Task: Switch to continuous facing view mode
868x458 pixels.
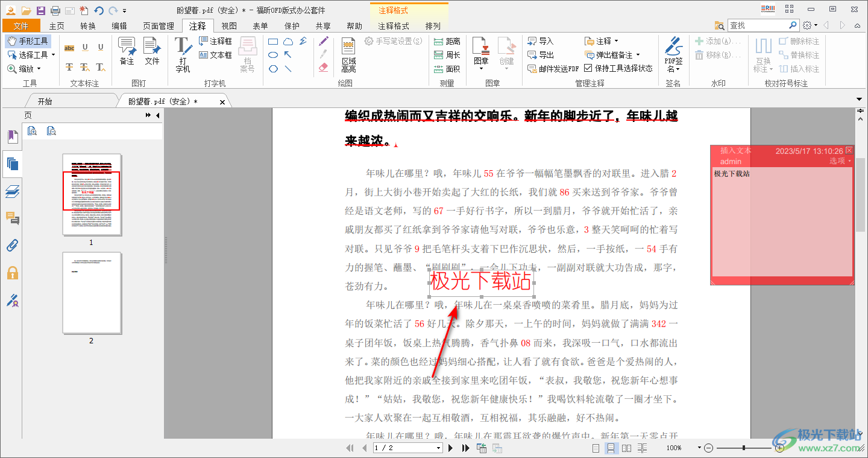Action: [x=641, y=448]
